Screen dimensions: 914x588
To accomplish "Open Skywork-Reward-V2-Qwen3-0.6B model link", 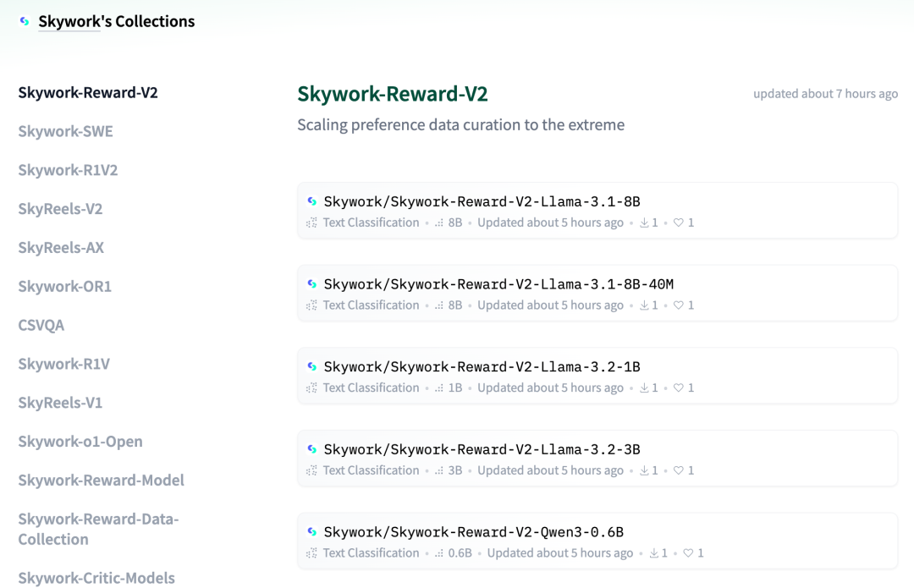I will pyautogui.click(x=474, y=532).
